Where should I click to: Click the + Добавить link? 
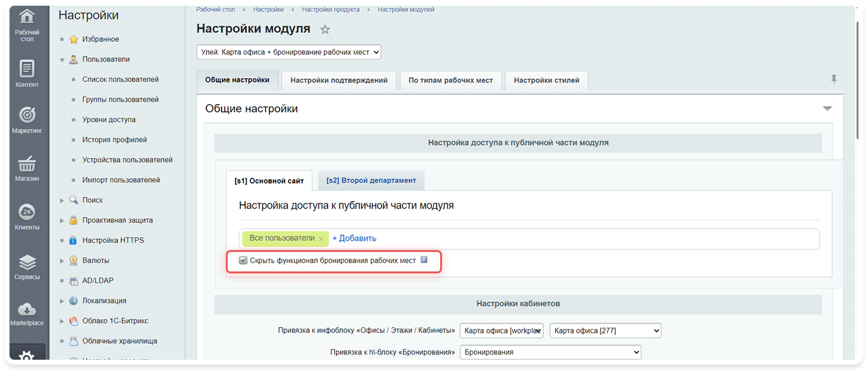click(x=354, y=238)
